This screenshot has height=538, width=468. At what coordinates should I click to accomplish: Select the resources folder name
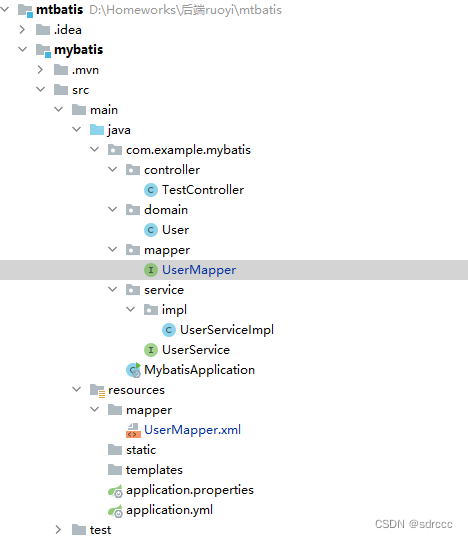[x=137, y=390]
